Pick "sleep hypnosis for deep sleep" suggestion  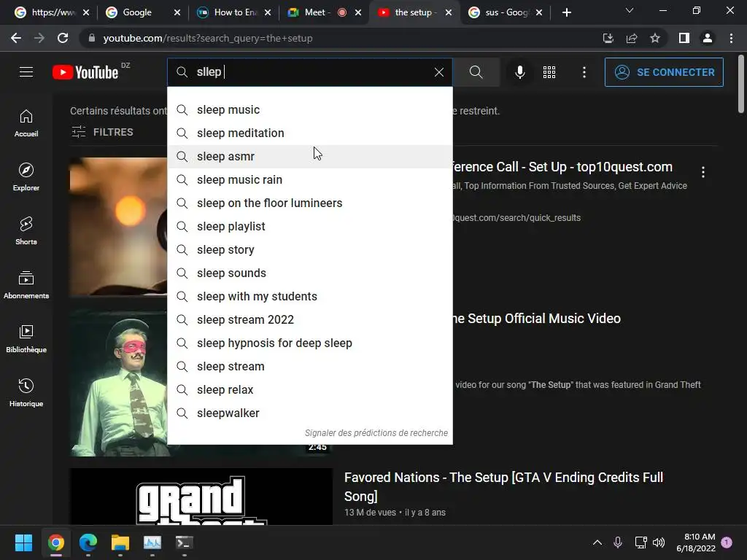[x=310, y=343]
